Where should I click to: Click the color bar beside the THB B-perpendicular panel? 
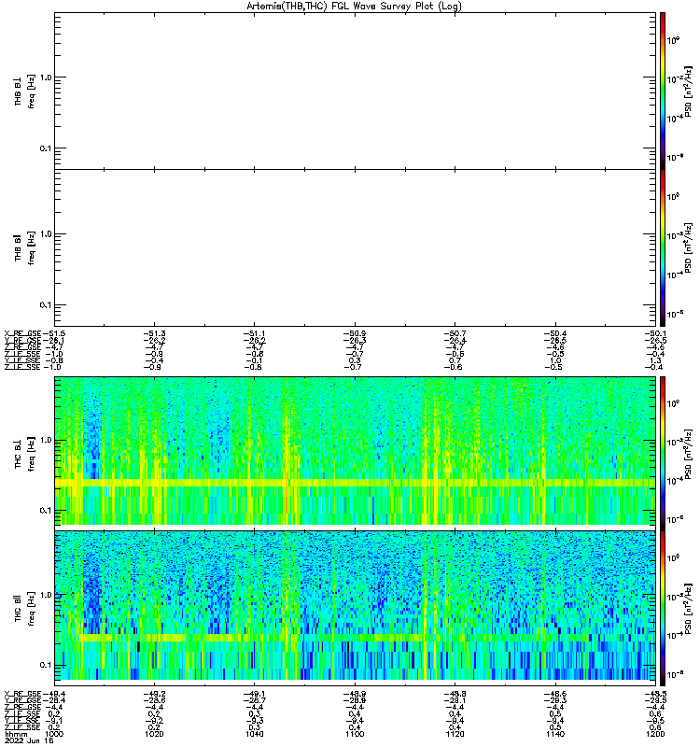click(663, 91)
